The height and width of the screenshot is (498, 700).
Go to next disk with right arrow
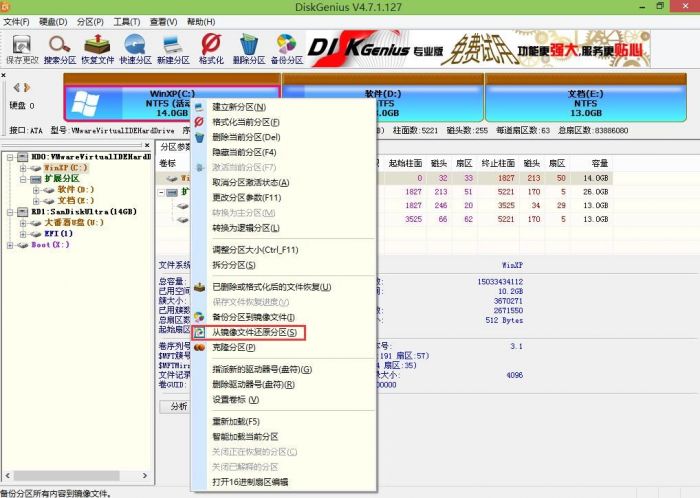coord(27,87)
